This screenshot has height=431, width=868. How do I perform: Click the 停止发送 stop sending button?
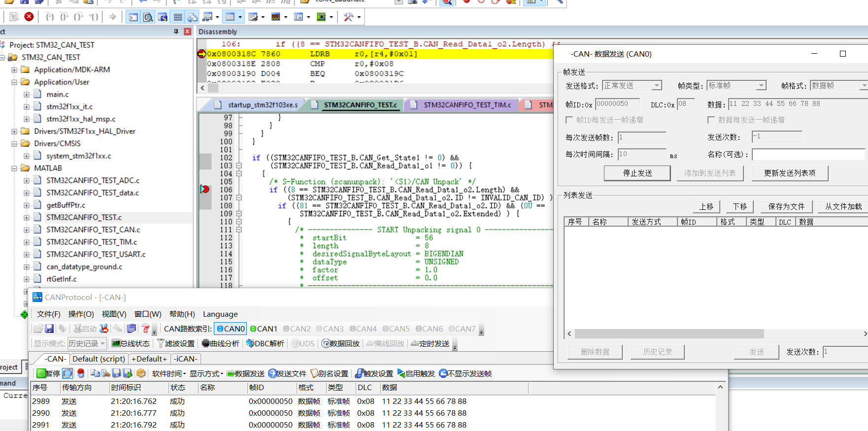pos(637,173)
